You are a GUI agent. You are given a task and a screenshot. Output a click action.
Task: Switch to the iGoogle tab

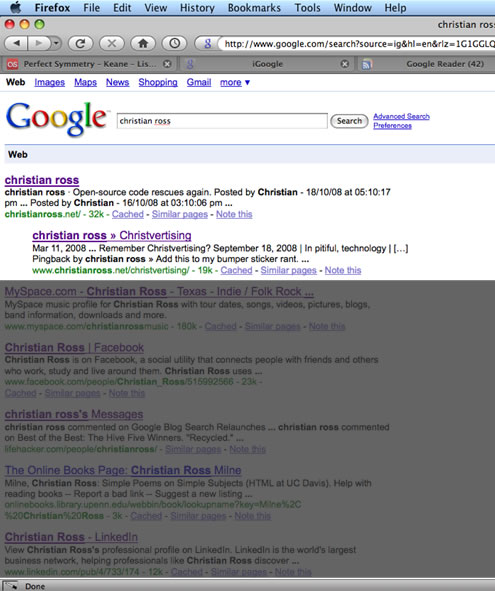click(x=267, y=64)
